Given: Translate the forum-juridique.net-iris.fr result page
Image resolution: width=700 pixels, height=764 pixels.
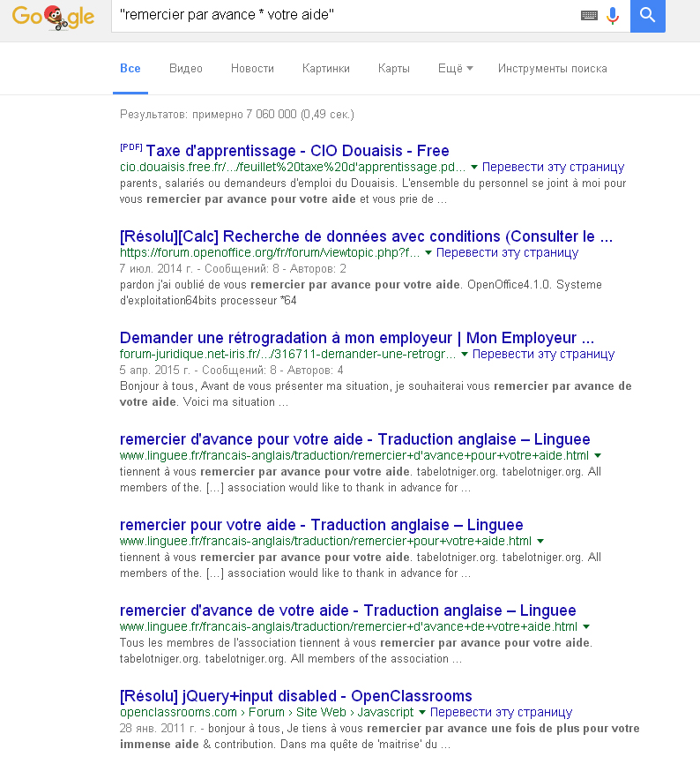Looking at the screenshot, I should tap(543, 355).
